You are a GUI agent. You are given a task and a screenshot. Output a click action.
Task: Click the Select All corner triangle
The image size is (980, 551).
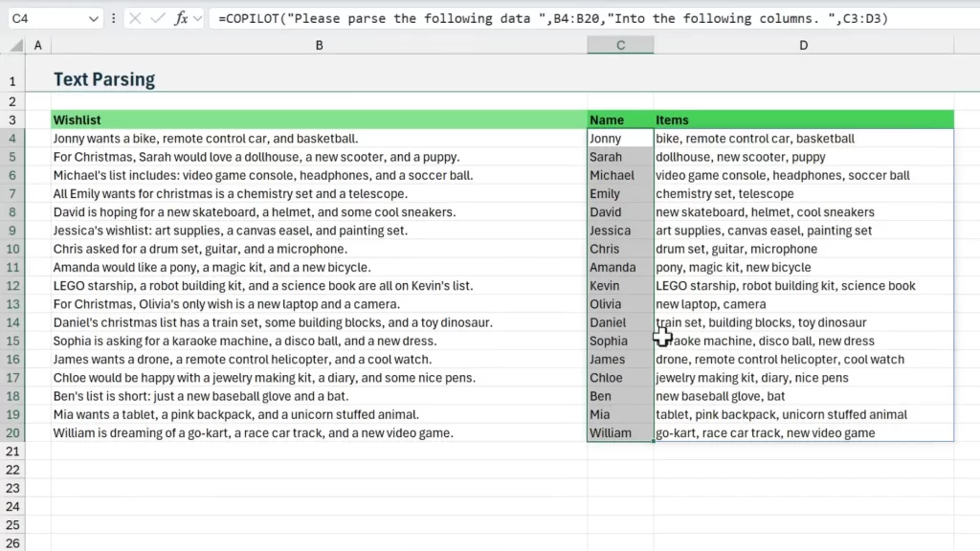point(17,45)
